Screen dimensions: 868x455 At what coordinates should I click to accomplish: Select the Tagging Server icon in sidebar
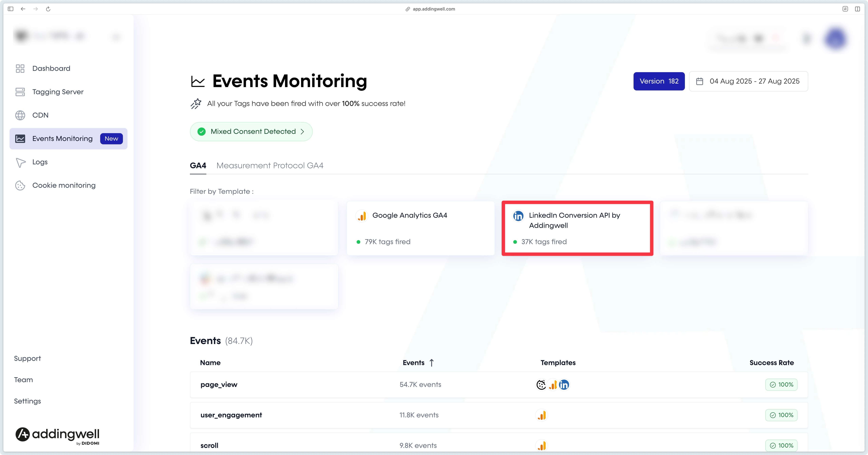(20, 92)
